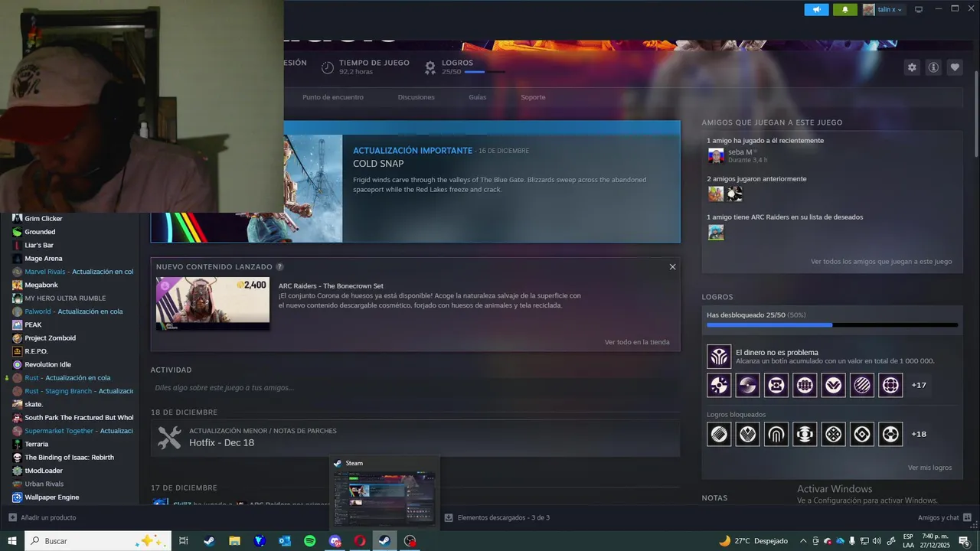Open the Guías tab
This screenshot has width=980, height=551.
477,97
